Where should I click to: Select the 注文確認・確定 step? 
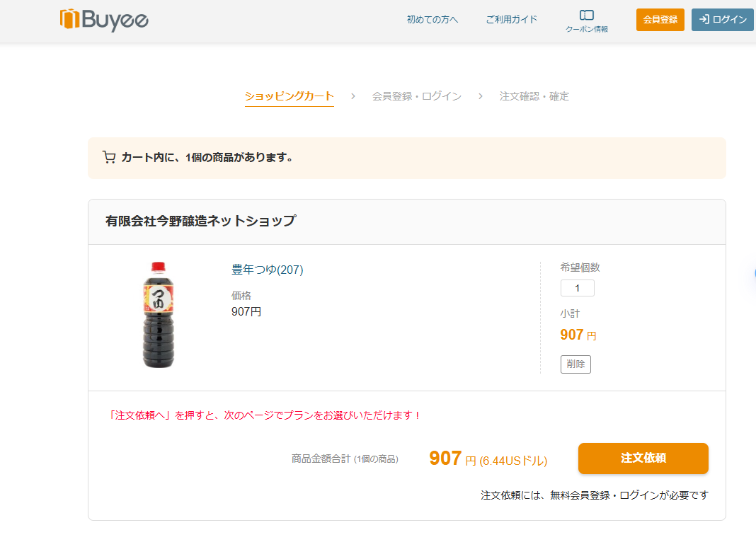click(534, 96)
